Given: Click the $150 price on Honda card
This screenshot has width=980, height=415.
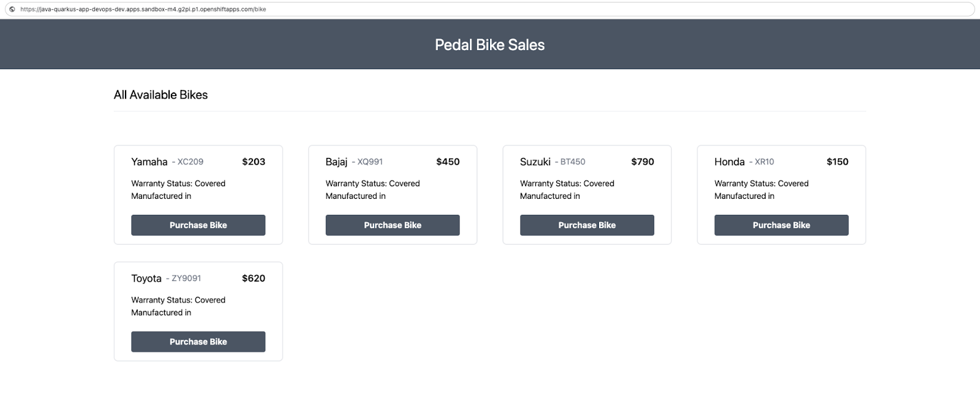Looking at the screenshot, I should pyautogui.click(x=837, y=162).
